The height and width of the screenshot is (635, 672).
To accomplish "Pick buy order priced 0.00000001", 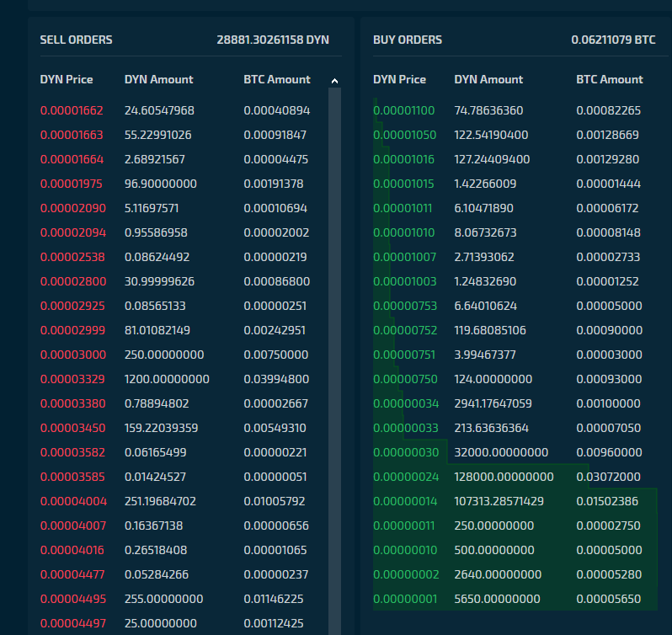I will (x=515, y=599).
